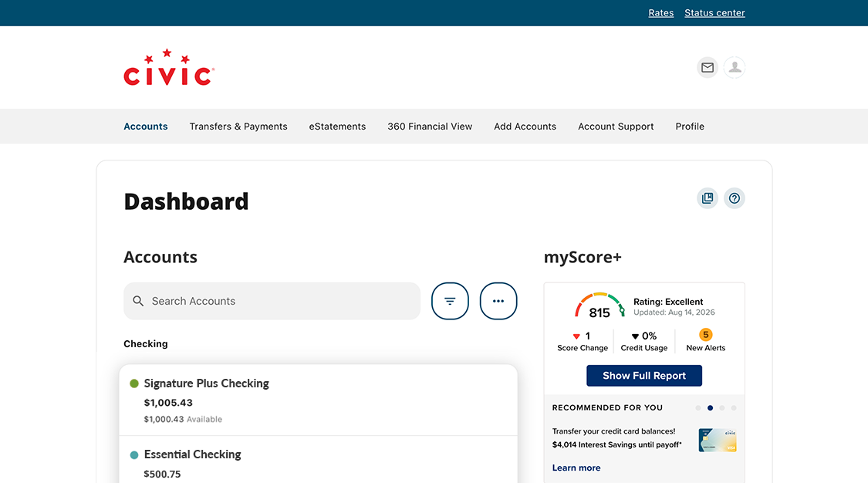This screenshot has width=868, height=483.
Task: Select the second recommendation carousel dot
Action: point(711,407)
